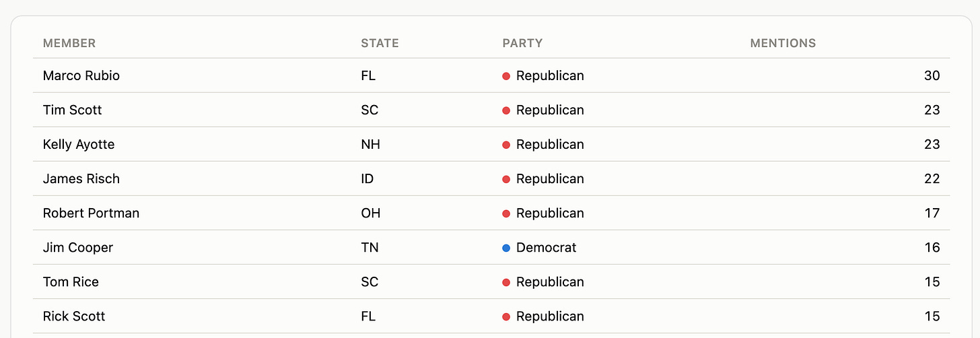
Task: Click the Democrat party label
Action: point(547,247)
